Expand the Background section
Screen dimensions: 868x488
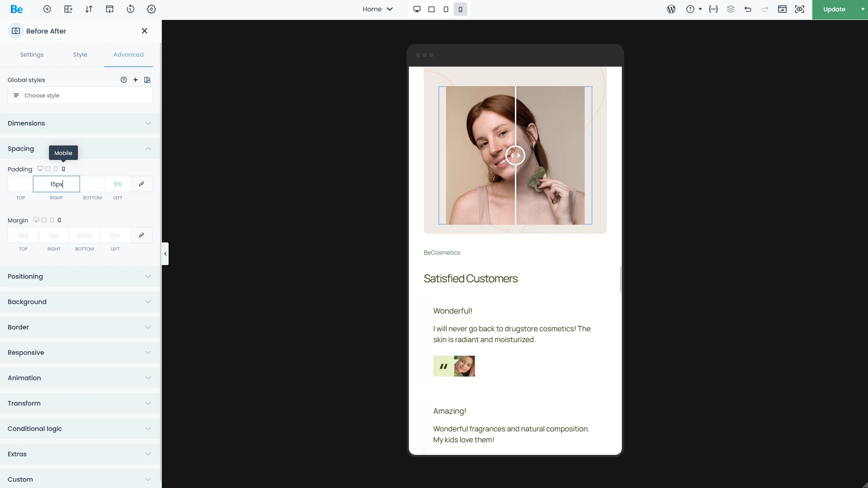click(79, 301)
